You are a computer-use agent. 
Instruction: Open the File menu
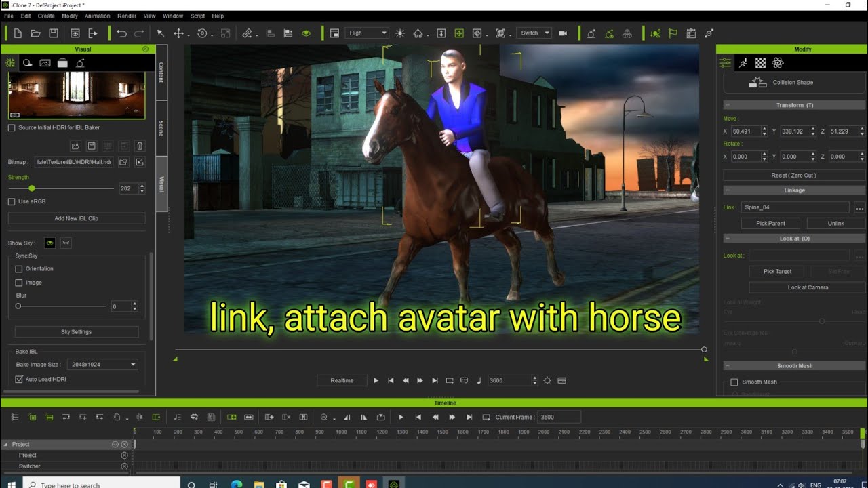tap(9, 16)
